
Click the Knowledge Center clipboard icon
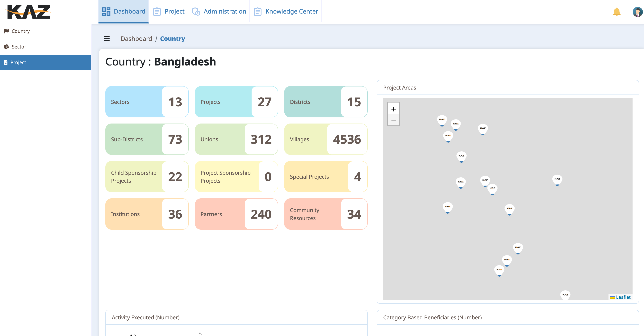click(x=257, y=11)
